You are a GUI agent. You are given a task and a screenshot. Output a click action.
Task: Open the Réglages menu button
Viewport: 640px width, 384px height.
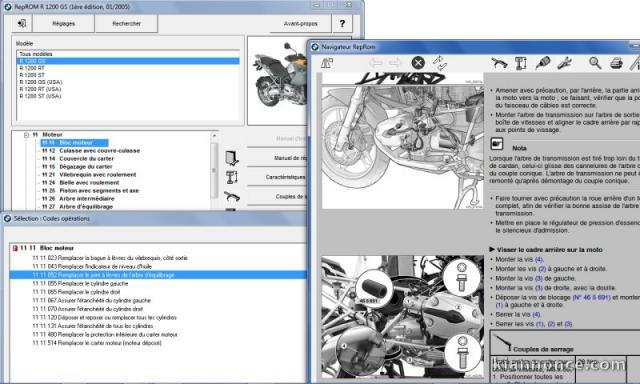[x=64, y=24]
